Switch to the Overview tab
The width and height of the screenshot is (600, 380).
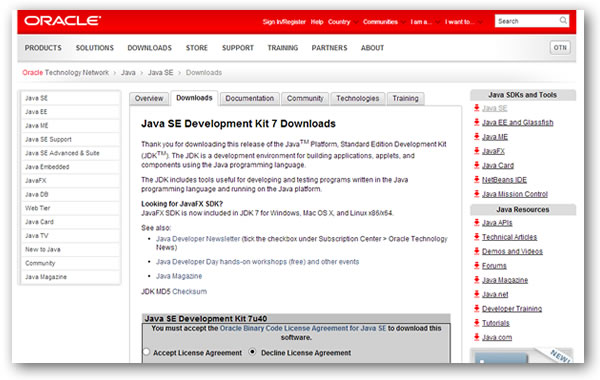point(149,98)
